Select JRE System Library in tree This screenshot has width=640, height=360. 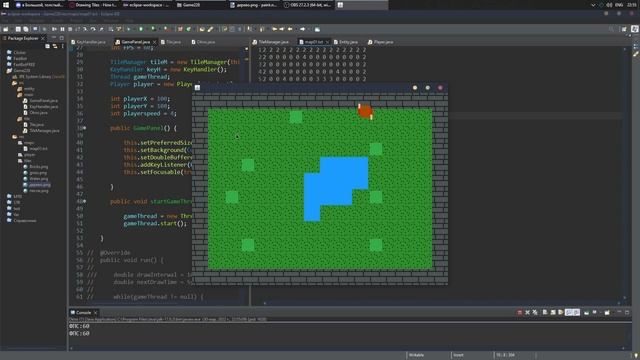39,76
